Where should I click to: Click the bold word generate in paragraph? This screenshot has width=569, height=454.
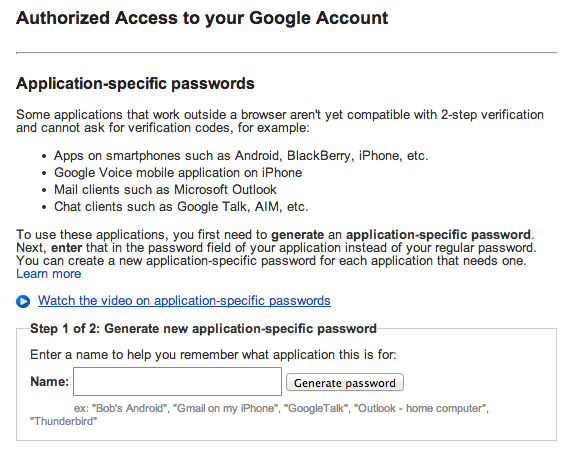point(297,235)
